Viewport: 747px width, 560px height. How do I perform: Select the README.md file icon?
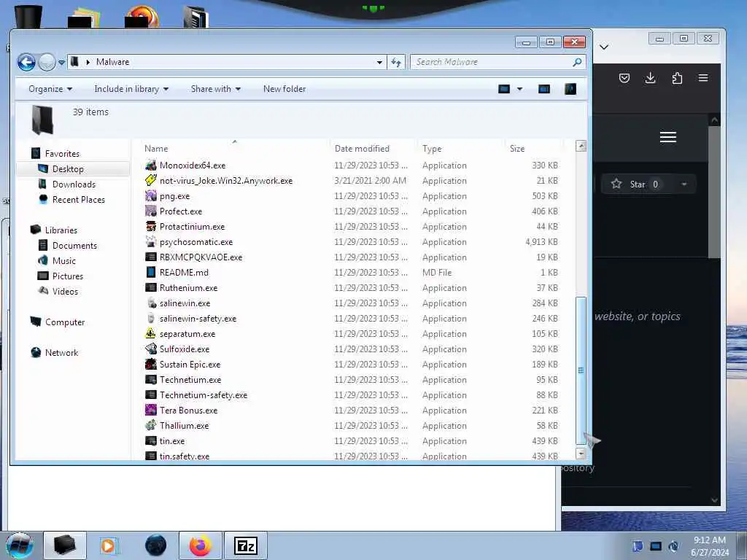(x=151, y=273)
